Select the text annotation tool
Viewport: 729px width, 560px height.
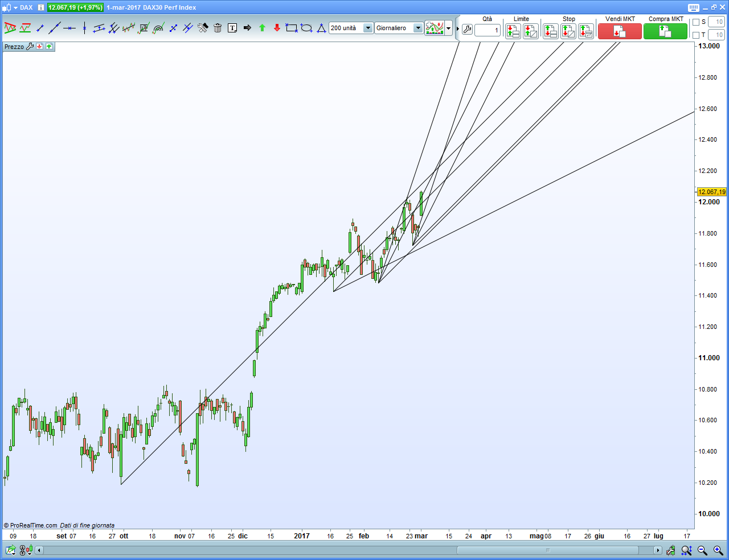tap(232, 28)
